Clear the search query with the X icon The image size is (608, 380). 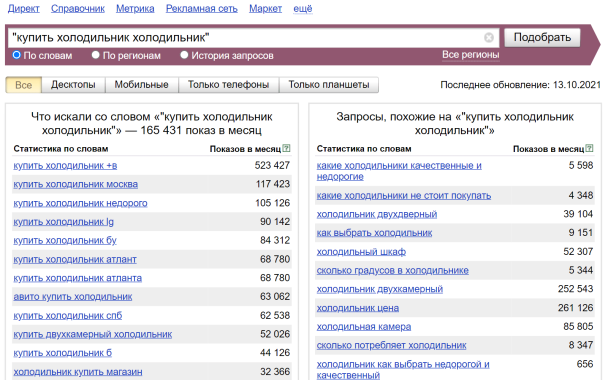(489, 38)
